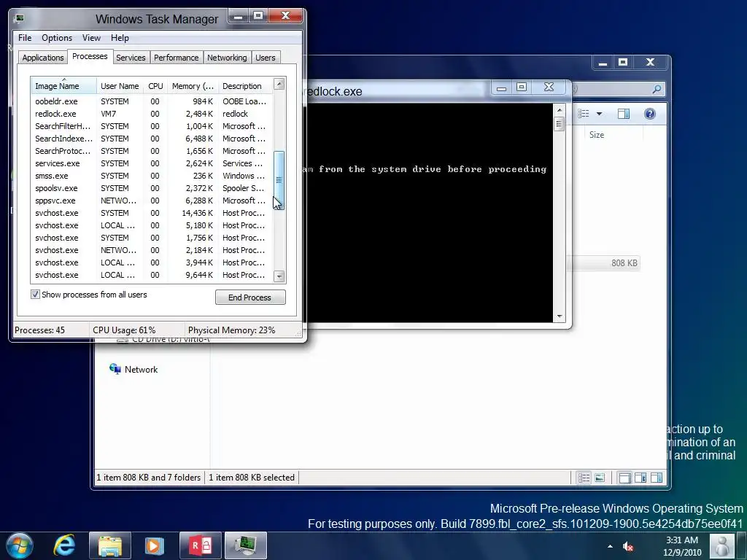Select the services.exe process row
The height and width of the screenshot is (560, 747).
(152, 163)
